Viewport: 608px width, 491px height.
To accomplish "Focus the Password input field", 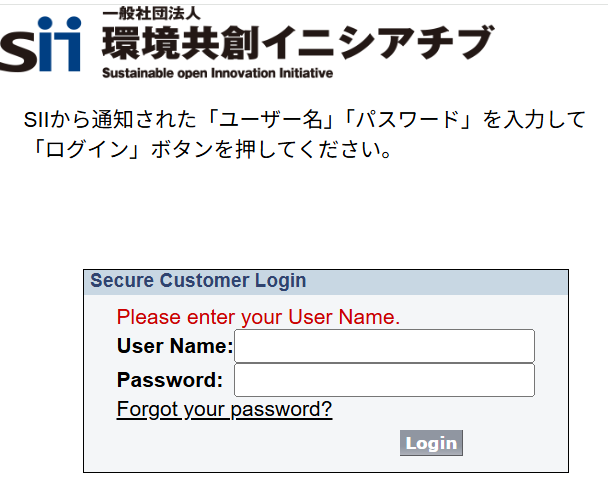I will click(x=384, y=380).
